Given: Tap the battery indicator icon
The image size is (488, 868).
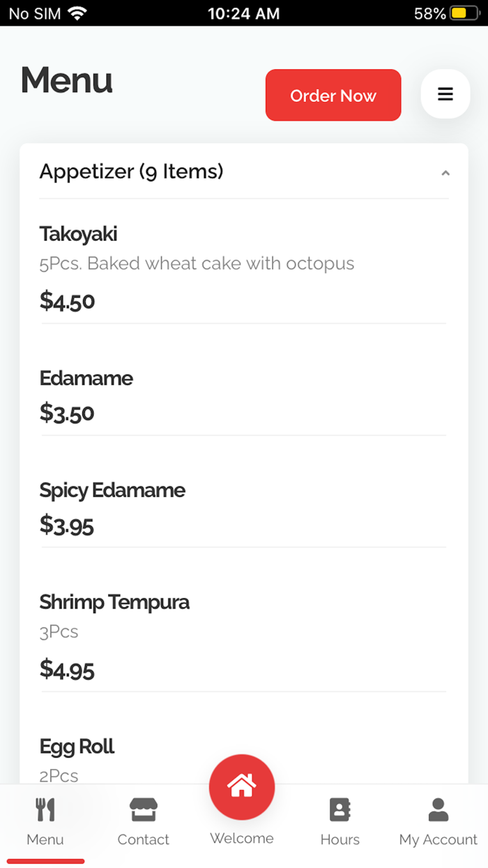Looking at the screenshot, I should pos(463,13).
